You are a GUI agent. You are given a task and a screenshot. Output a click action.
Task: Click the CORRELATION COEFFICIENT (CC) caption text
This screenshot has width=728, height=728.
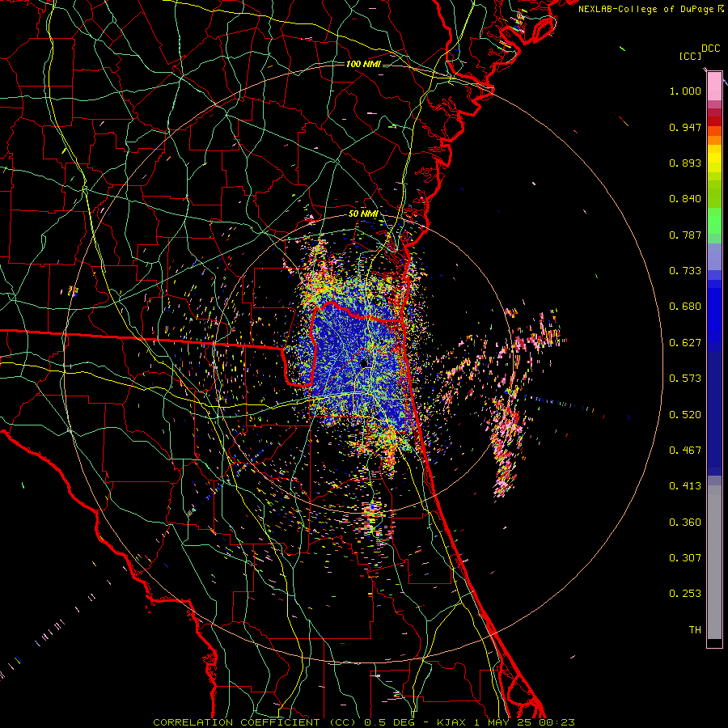click(x=255, y=722)
